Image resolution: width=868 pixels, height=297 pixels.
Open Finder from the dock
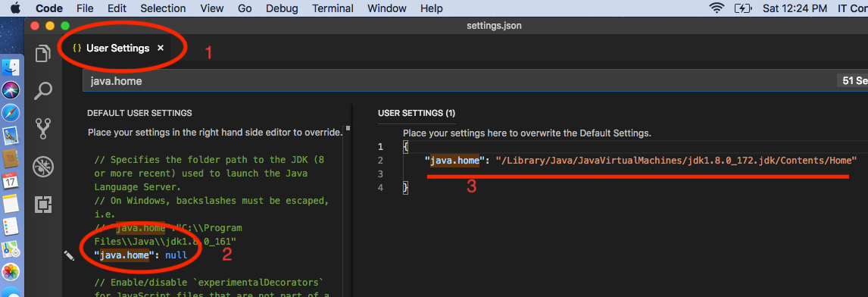(11, 67)
